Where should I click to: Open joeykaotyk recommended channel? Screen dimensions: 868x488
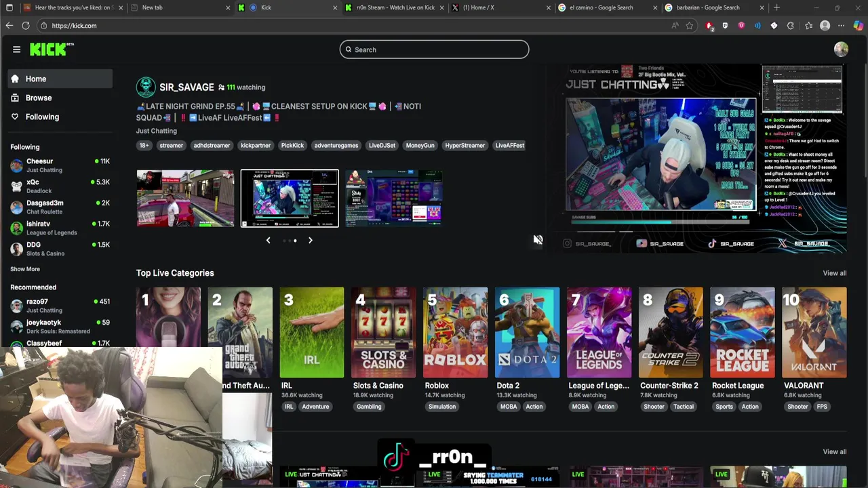coord(60,327)
